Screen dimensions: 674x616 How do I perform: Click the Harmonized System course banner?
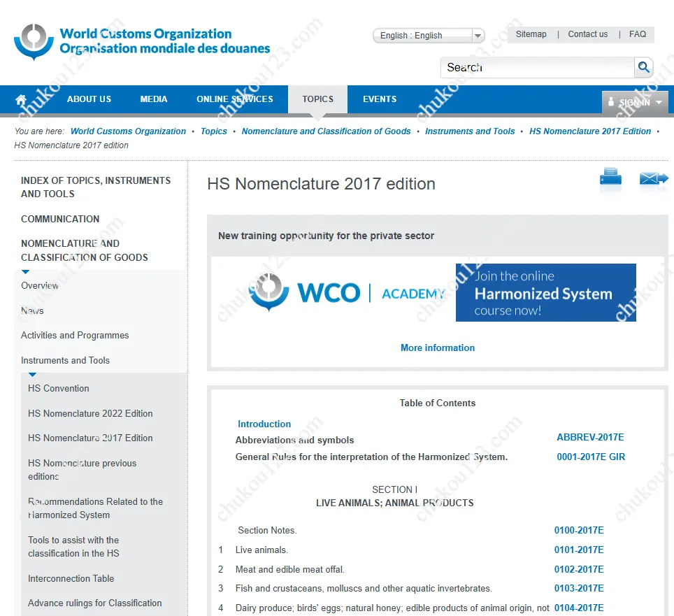545,293
